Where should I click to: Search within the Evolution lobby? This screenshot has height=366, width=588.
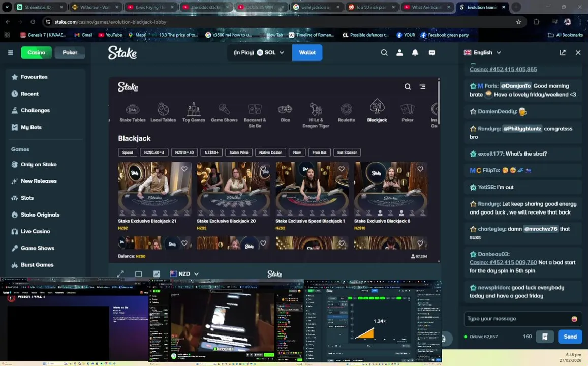click(x=408, y=86)
